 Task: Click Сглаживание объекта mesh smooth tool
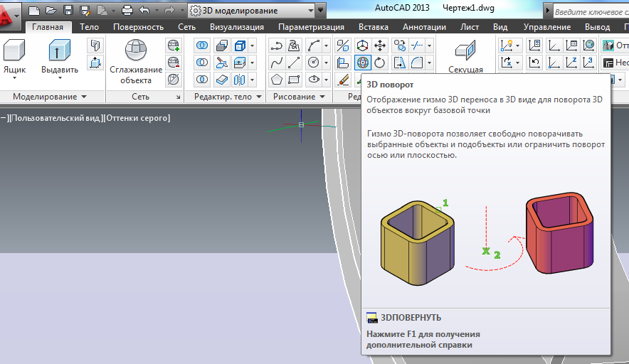click(x=136, y=61)
